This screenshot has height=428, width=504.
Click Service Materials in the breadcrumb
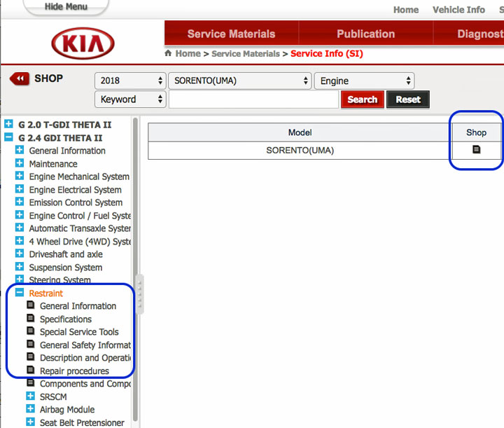[246, 53]
